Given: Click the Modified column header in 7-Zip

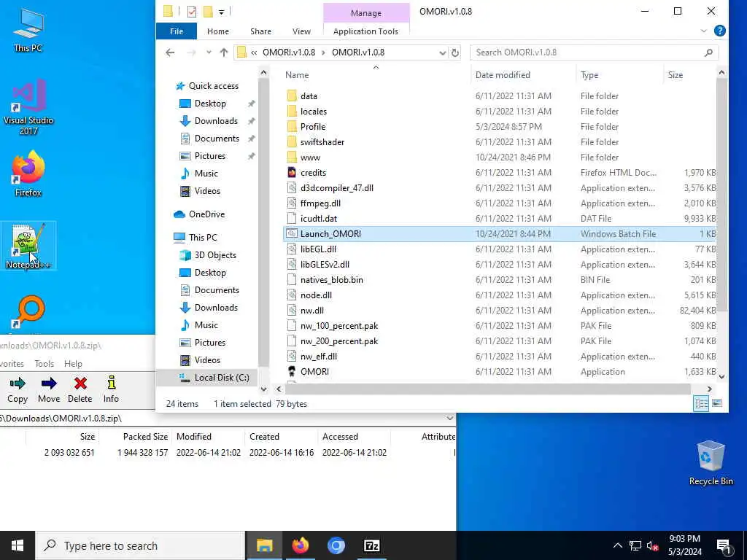Looking at the screenshot, I should pyautogui.click(x=209, y=436).
